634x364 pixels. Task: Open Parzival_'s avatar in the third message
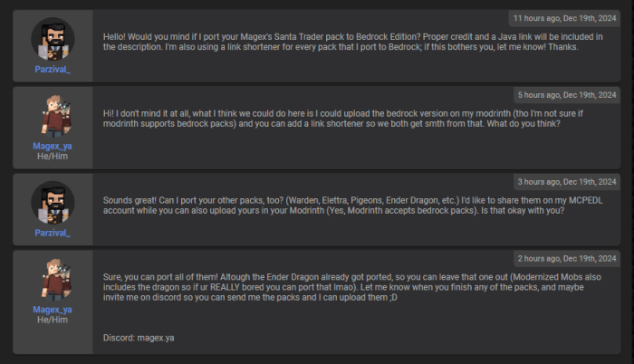(x=53, y=202)
